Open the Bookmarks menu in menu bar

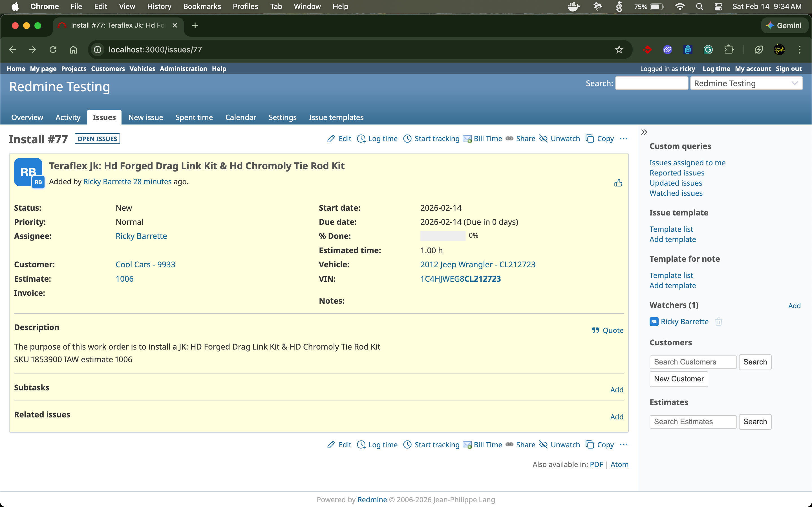(202, 6)
